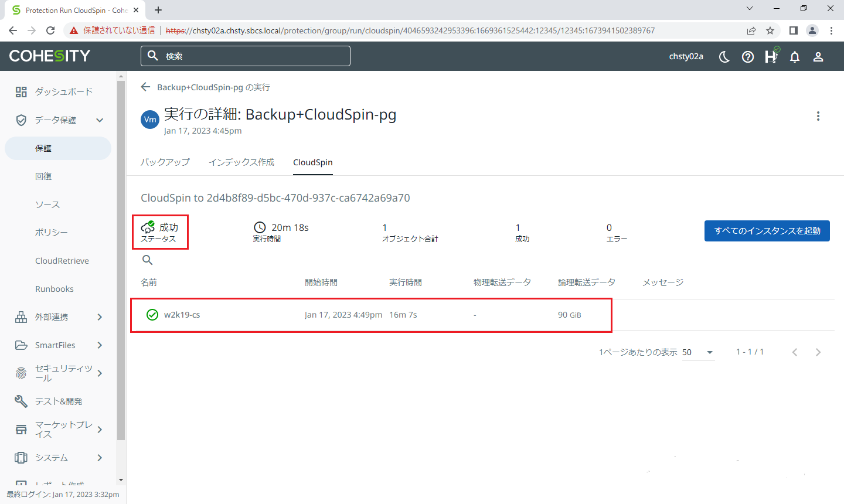Click the 検索 search field

[x=246, y=56]
